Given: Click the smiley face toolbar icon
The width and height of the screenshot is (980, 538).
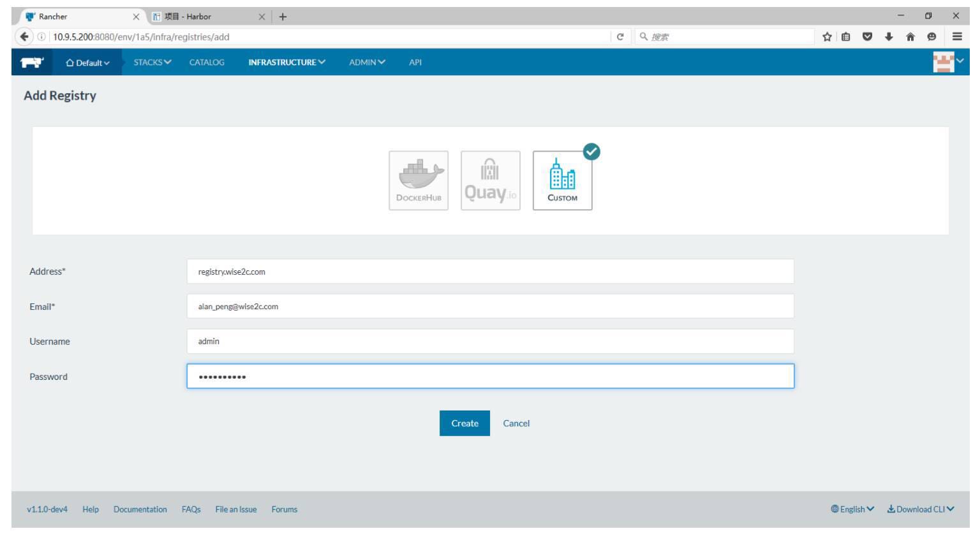Looking at the screenshot, I should click(932, 37).
